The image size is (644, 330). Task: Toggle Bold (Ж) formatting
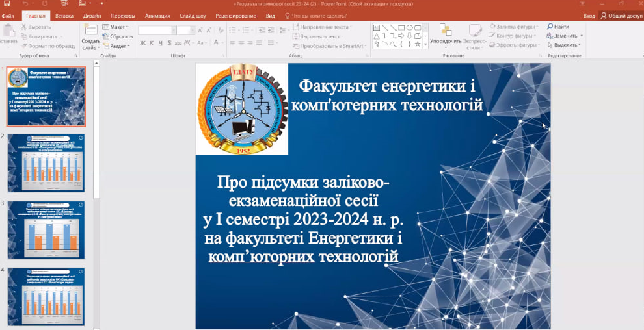point(143,43)
